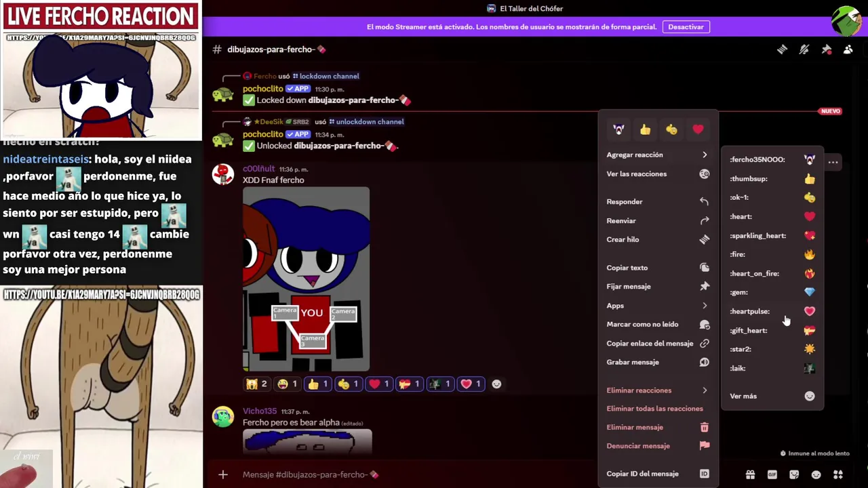Add the :gift_heart: reaction from submenu
Screen dimensions: 868x488
(772, 330)
